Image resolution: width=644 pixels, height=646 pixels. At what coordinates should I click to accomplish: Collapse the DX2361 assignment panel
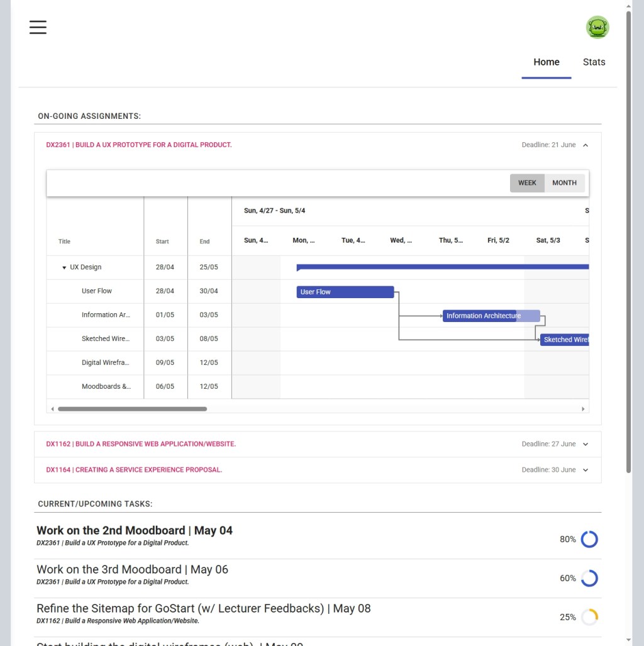click(x=586, y=145)
